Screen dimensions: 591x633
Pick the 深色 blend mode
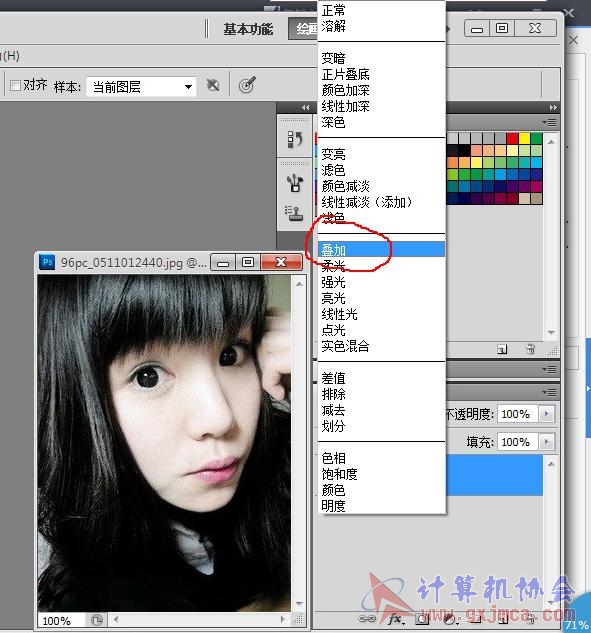click(381, 122)
